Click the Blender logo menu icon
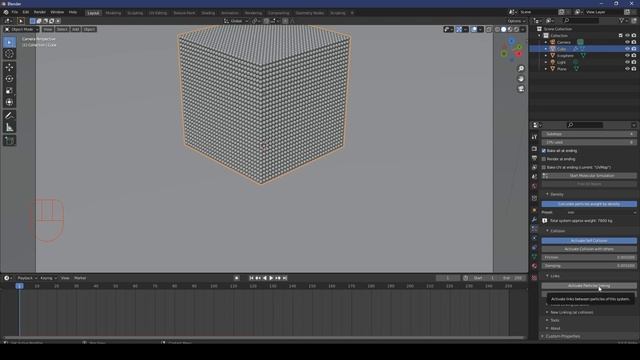The height and width of the screenshot is (360, 640). 6,12
